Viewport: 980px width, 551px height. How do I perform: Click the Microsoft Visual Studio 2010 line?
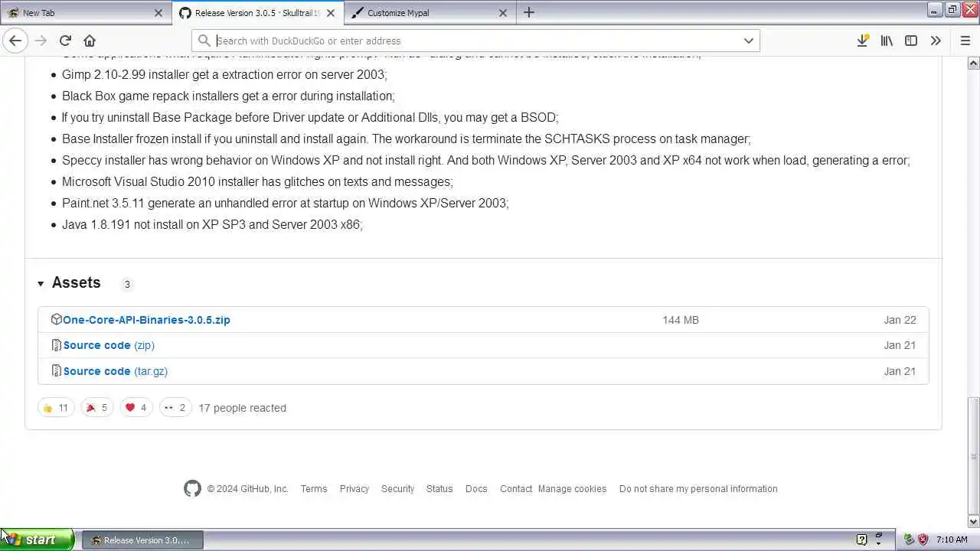[x=257, y=181]
